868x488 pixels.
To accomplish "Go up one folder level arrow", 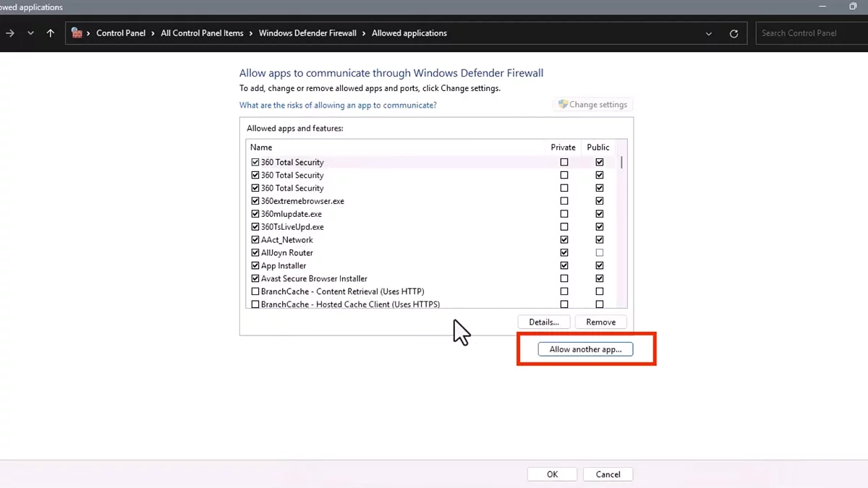I will pyautogui.click(x=50, y=33).
